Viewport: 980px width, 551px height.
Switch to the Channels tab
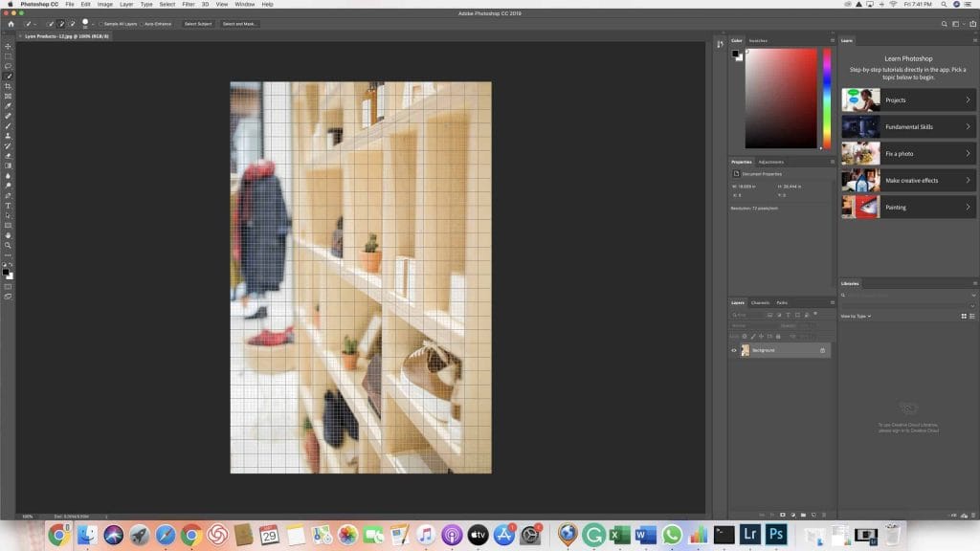(759, 302)
